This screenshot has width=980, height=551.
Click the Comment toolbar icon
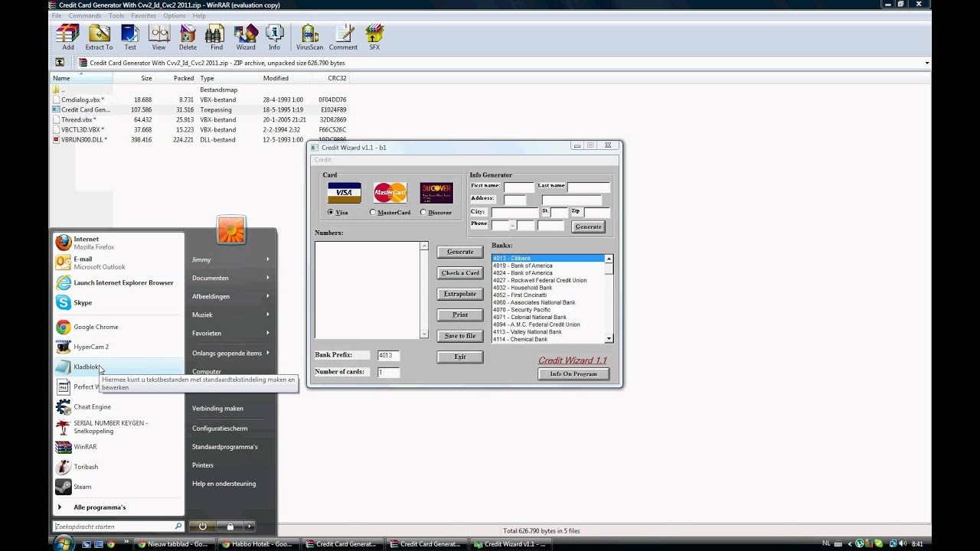click(344, 37)
